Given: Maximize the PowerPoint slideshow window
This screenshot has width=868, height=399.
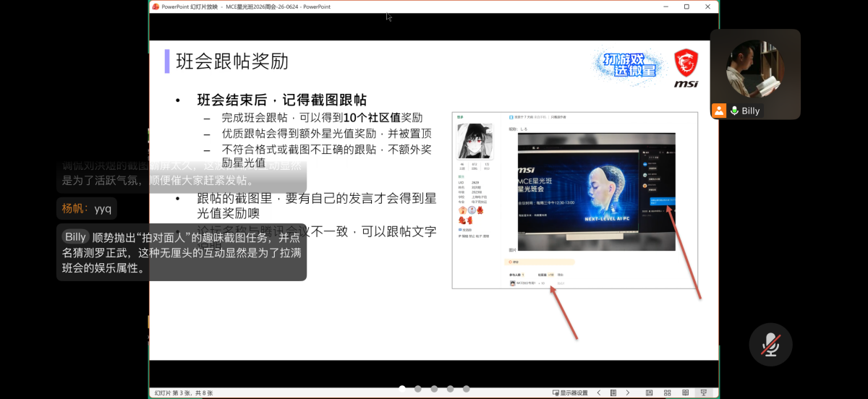Looking at the screenshot, I should click(x=686, y=7).
